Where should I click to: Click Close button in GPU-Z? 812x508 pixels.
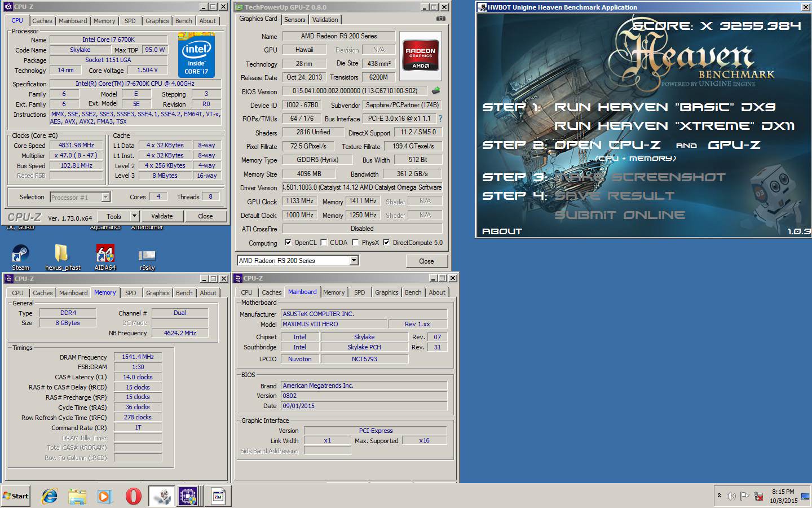point(426,261)
